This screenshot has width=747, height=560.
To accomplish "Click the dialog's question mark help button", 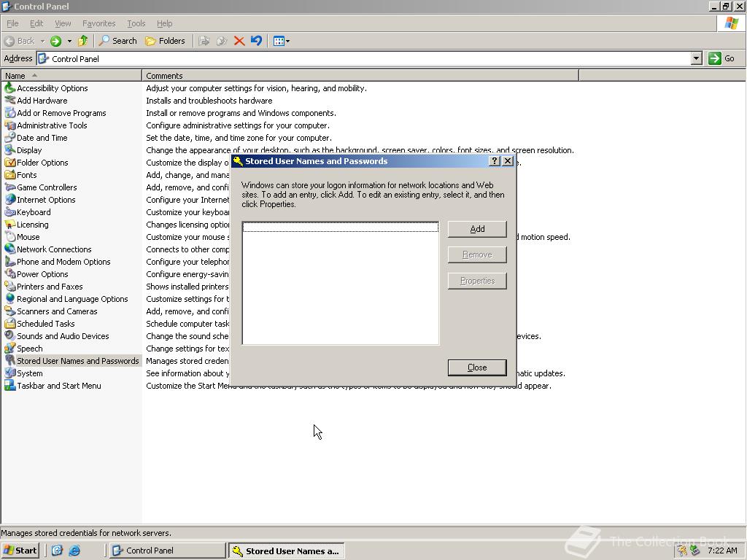I will [x=495, y=161].
